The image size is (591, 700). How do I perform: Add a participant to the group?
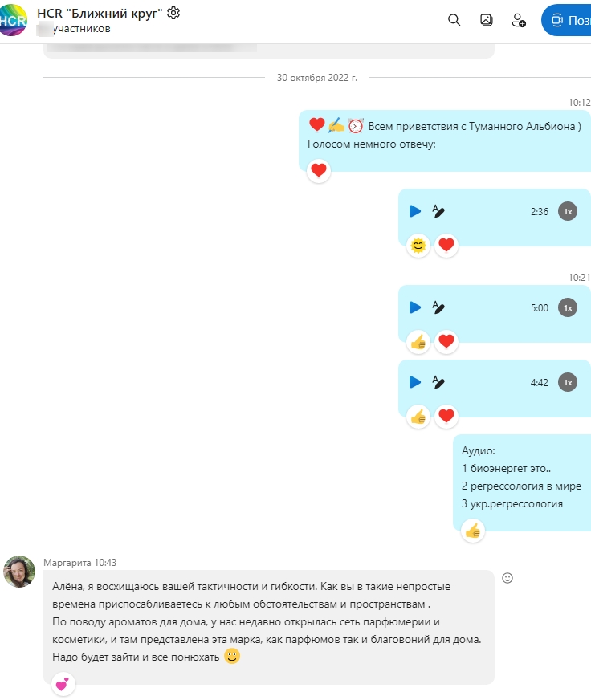click(519, 20)
